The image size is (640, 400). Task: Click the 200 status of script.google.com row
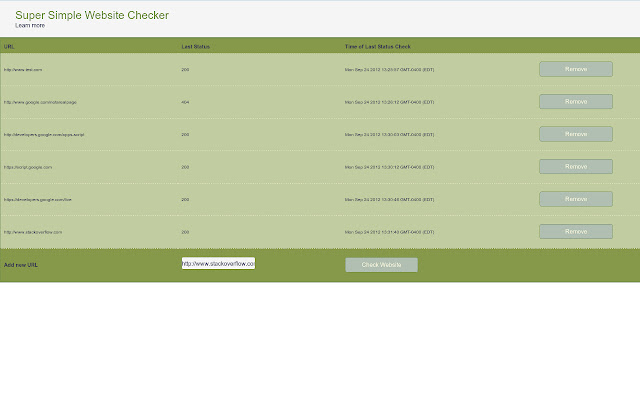185,167
